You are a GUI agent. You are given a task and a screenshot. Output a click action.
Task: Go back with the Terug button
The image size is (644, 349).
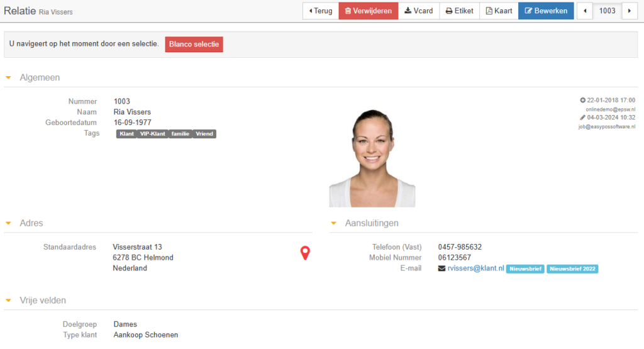pyautogui.click(x=321, y=11)
